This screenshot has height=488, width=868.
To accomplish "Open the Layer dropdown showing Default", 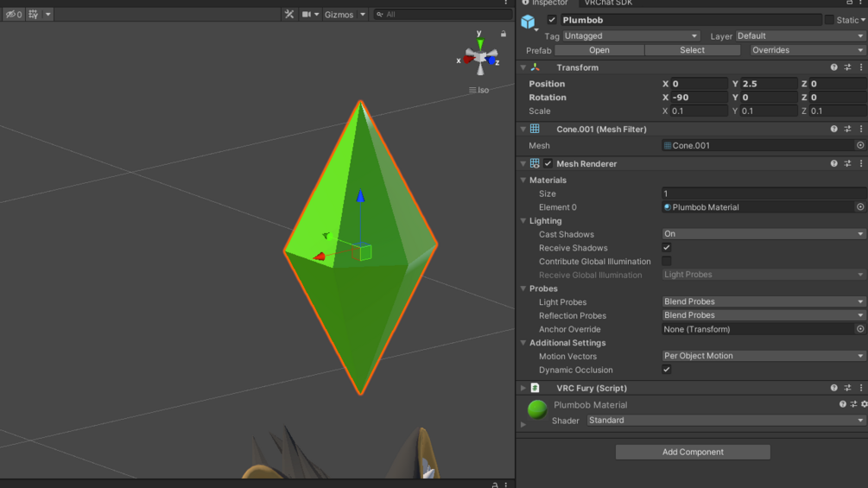I will coord(800,36).
